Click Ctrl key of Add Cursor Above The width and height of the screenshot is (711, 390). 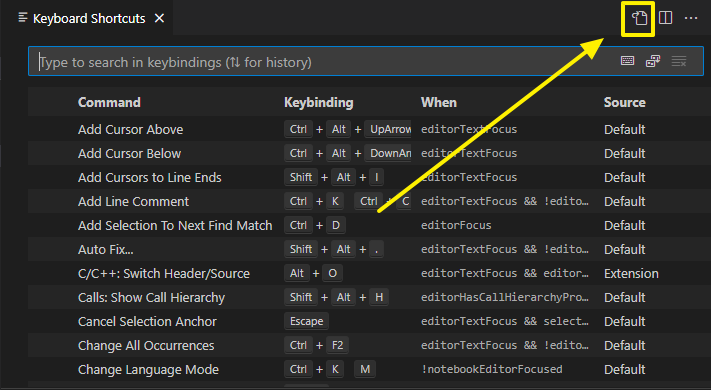298,129
